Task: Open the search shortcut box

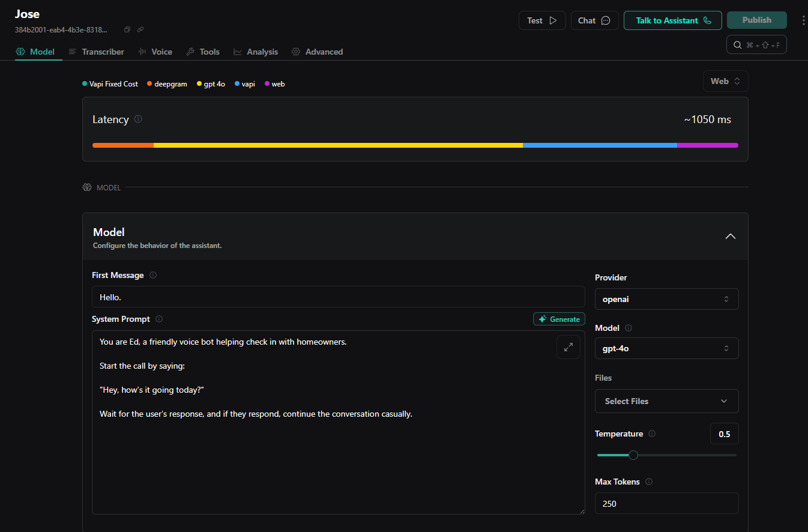Action: 756,44
